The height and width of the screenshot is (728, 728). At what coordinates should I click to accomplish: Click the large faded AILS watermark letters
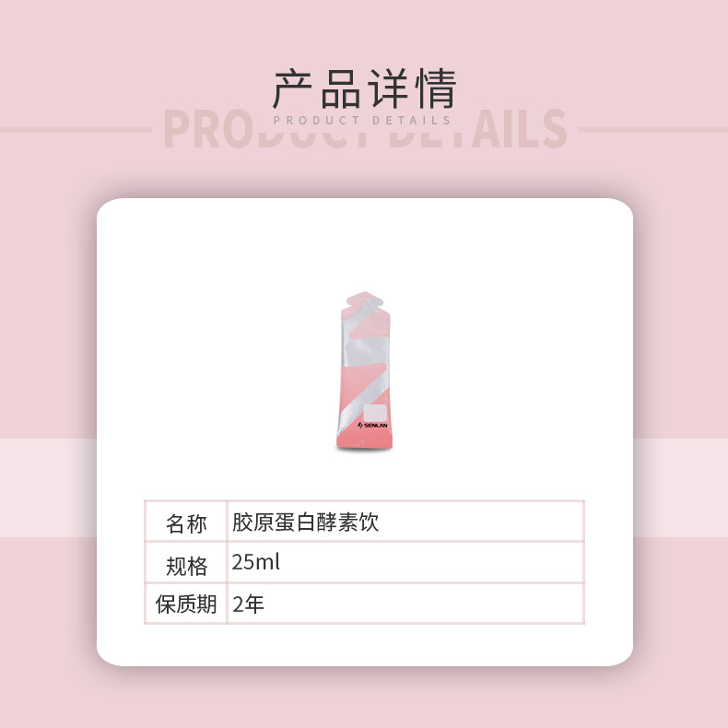pyautogui.click(x=519, y=129)
